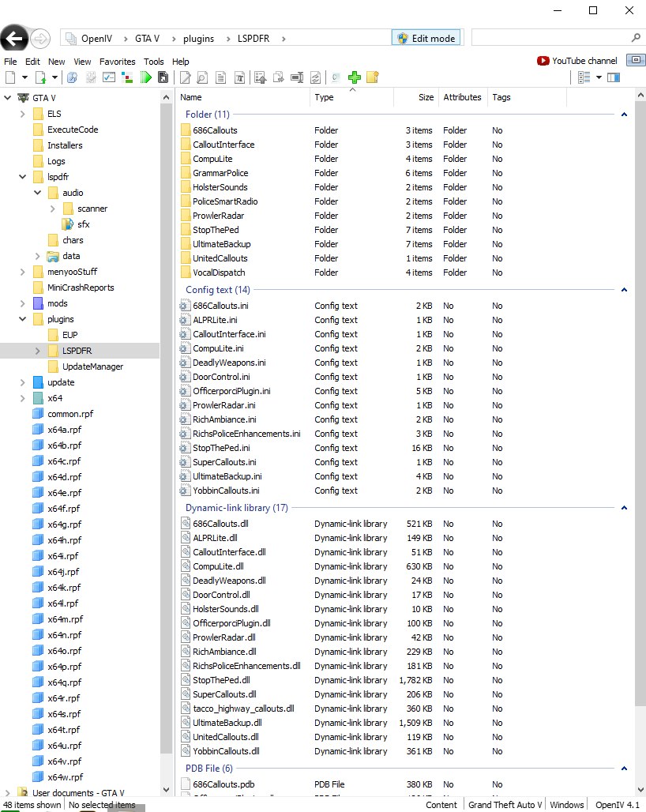The height and width of the screenshot is (812, 646).
Task: Click GTA V in the address breadcrumb
Action: 147,39
